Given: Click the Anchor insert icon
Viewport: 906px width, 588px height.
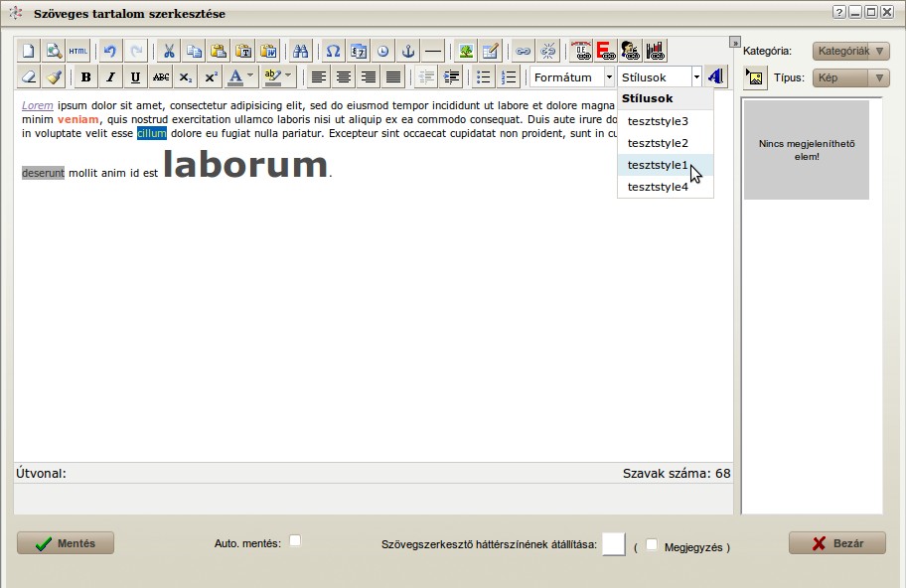Looking at the screenshot, I should [407, 51].
